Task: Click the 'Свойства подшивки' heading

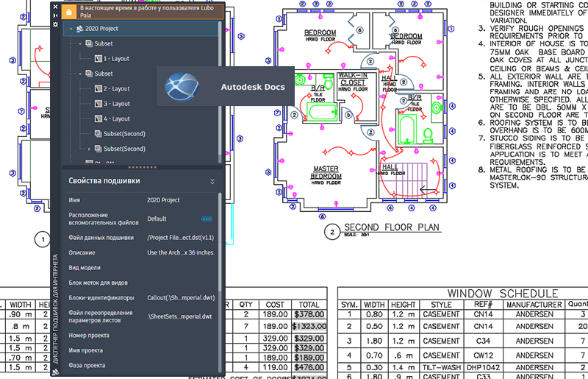Action: pyautogui.click(x=104, y=181)
